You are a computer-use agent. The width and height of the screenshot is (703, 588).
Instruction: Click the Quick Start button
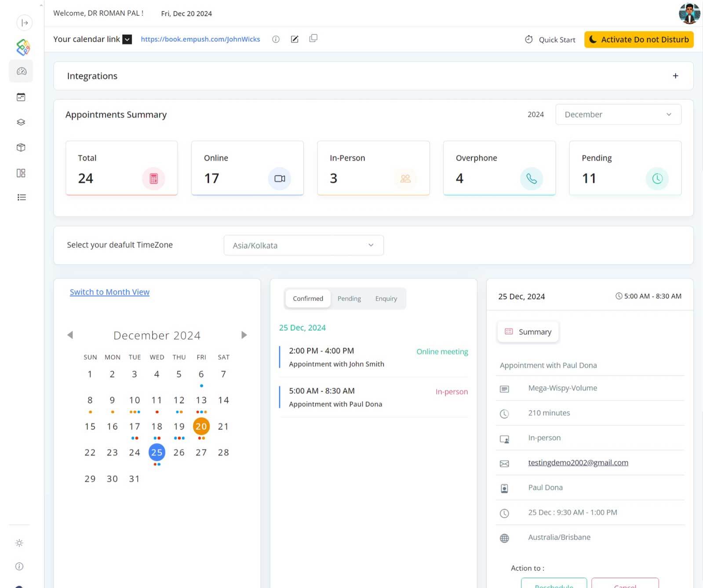(550, 40)
